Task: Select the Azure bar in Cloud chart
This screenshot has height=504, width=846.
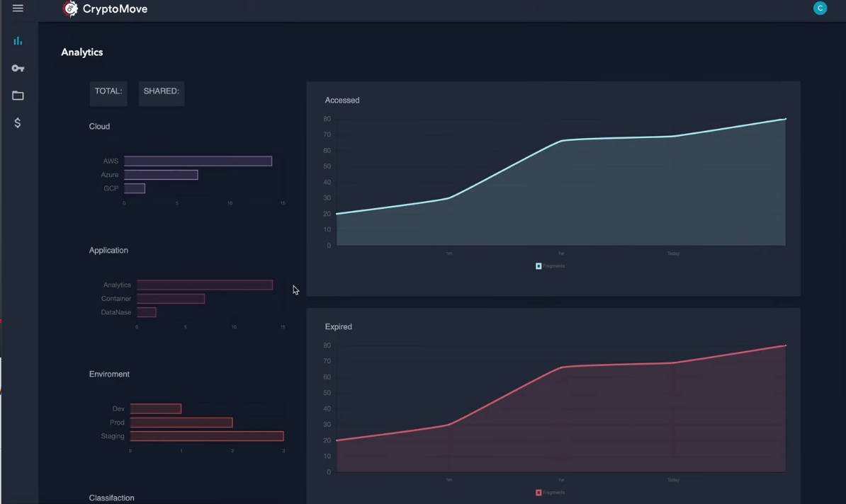Action: pyautogui.click(x=161, y=175)
